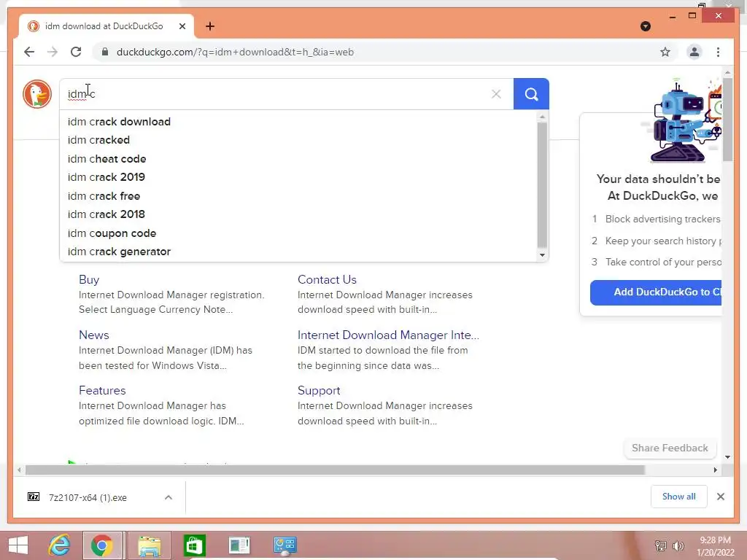Image resolution: width=747 pixels, height=560 pixels.
Task: Open the Windows Start button
Action: (x=18, y=545)
